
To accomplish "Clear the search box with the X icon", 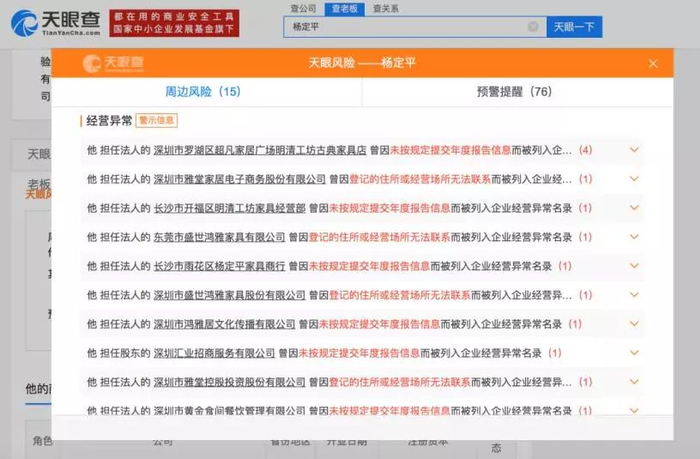I will coord(533,27).
